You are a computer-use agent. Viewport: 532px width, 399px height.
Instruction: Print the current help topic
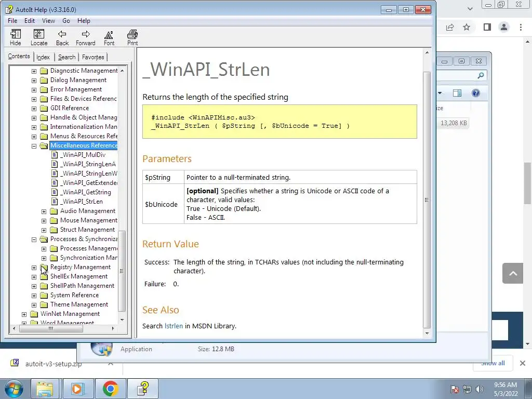pyautogui.click(x=132, y=37)
